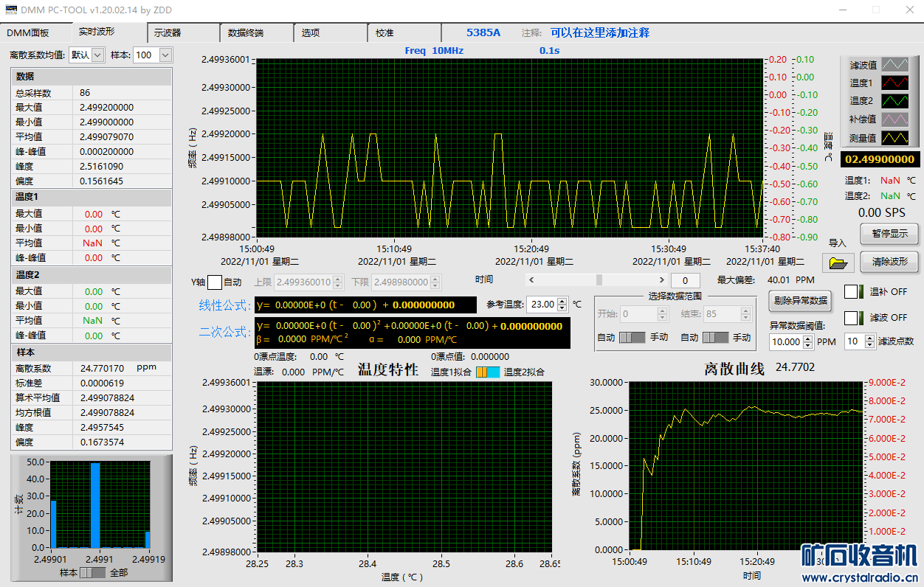Screen dimensions: 924x587
Task: Click the 二次公式 formula display
Action: click(413, 333)
